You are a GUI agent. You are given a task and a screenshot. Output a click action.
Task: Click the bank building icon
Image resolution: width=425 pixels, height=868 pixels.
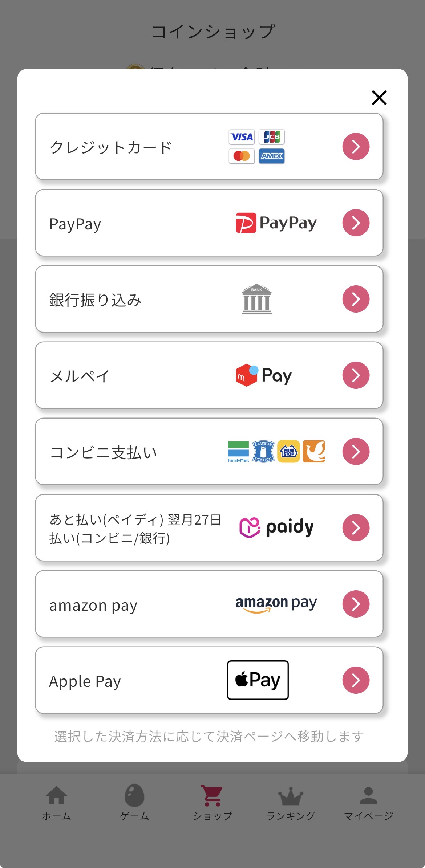click(x=256, y=299)
